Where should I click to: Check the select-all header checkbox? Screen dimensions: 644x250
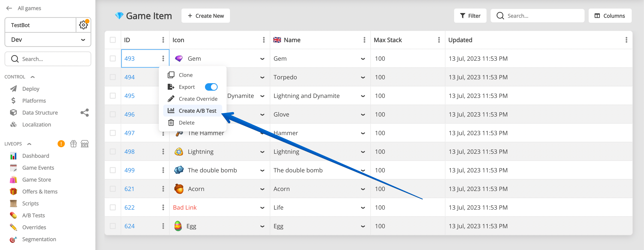click(x=113, y=40)
